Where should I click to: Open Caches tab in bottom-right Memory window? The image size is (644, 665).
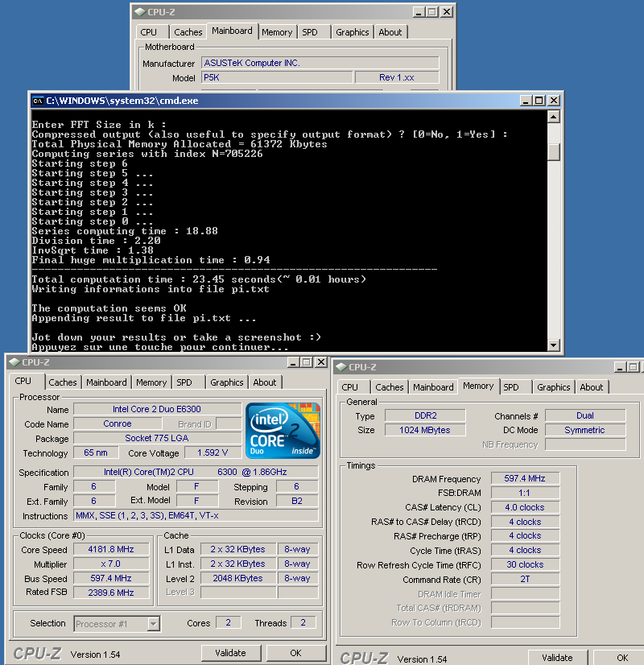click(390, 387)
